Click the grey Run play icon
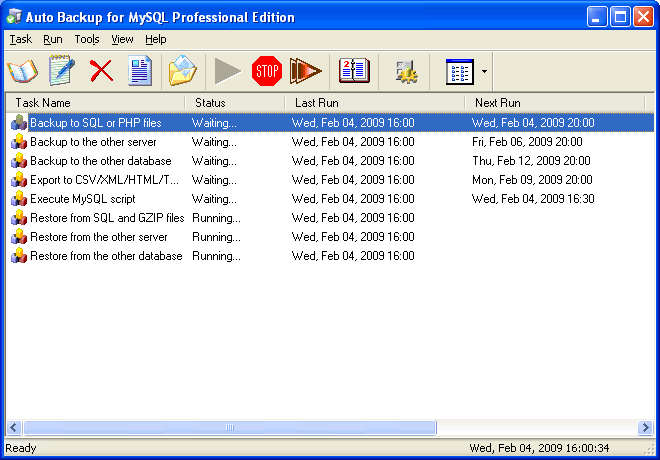660x460 pixels. tap(227, 71)
